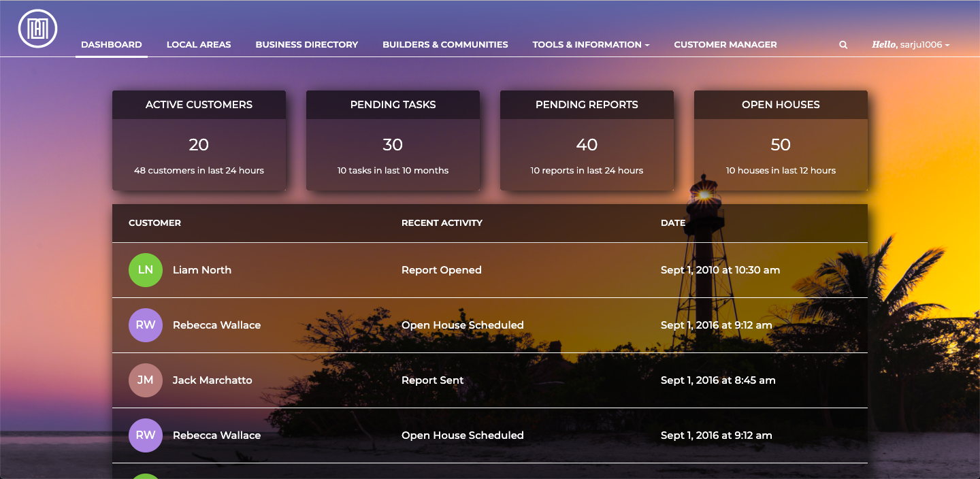The height and width of the screenshot is (479, 980).
Task: Click the Date column header
Action: point(673,222)
